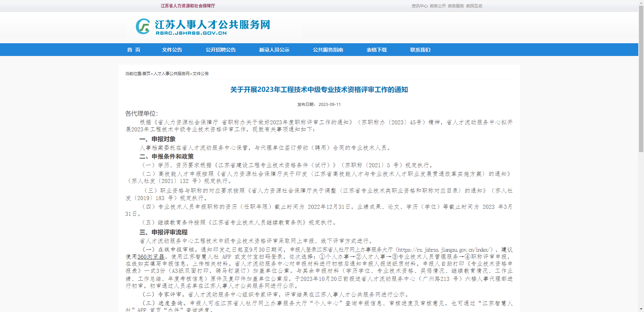Image resolution: width=644 pixels, height=312 pixels.
Task: Click the RSRC.JSHRSS.GOV.CN site address text
Action: 191,33
